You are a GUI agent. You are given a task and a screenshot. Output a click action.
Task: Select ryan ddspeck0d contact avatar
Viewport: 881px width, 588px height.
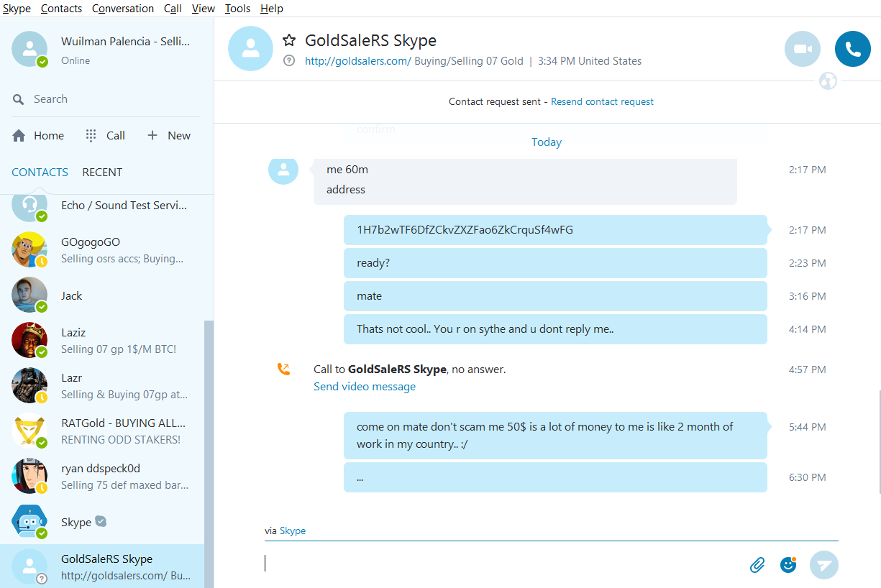29,477
